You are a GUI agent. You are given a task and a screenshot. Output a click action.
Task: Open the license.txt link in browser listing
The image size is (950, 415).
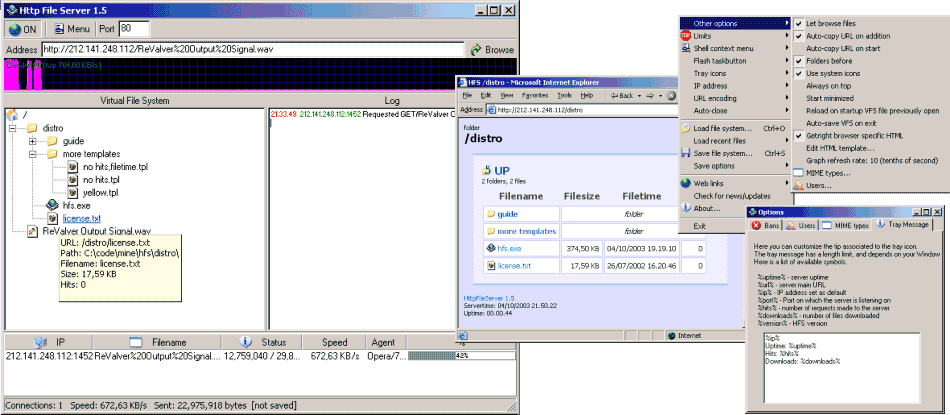pyautogui.click(x=514, y=265)
